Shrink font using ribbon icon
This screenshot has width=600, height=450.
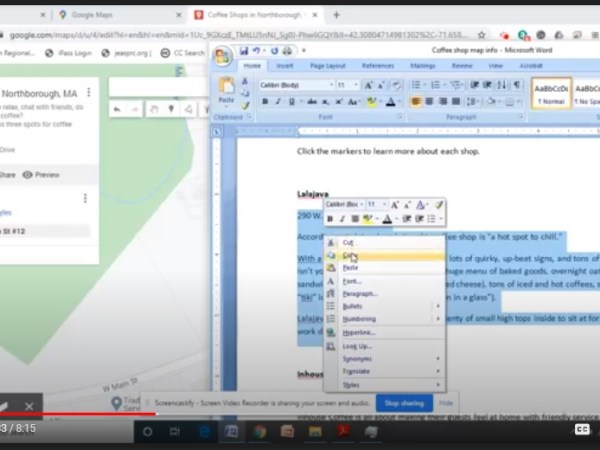(x=381, y=85)
